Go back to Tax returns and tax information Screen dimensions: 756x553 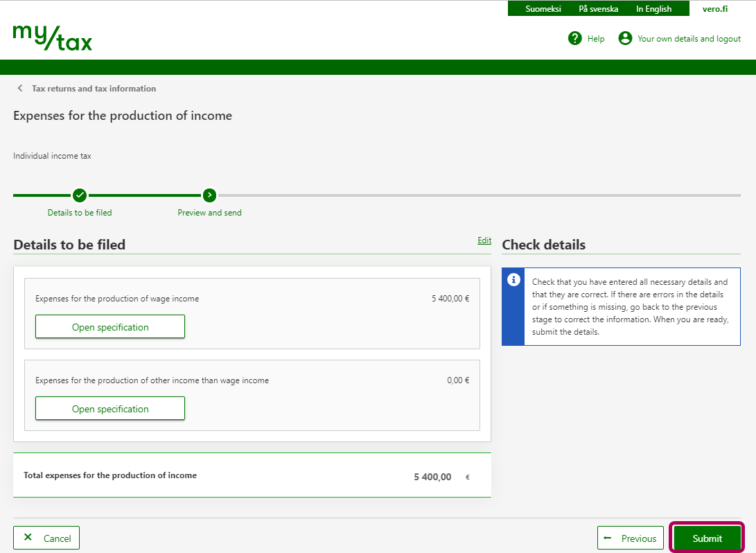[94, 89]
